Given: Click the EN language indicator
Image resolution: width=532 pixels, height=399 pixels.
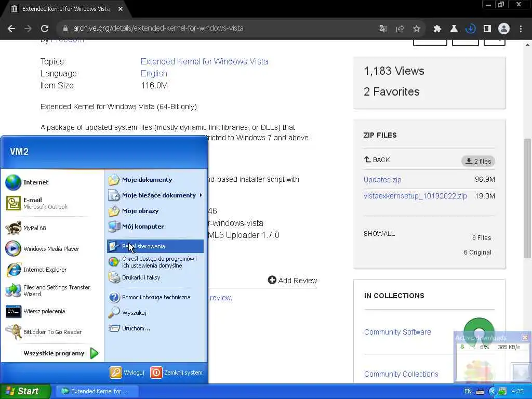Looking at the screenshot, I should pos(468,391).
